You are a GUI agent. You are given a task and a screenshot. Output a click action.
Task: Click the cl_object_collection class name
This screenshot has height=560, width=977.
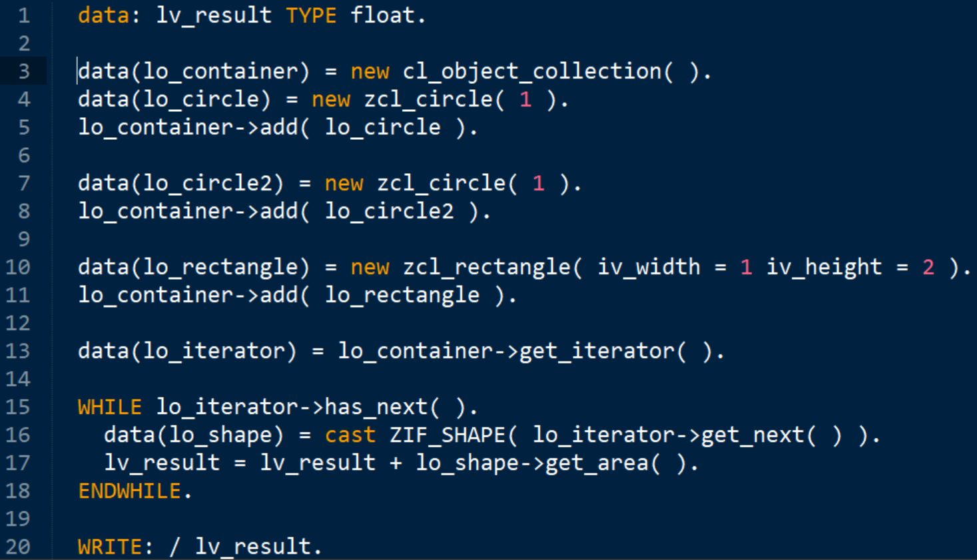(x=531, y=71)
